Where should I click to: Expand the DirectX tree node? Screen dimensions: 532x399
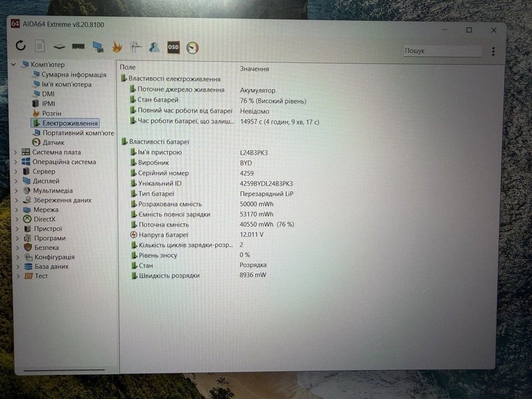tap(17, 219)
